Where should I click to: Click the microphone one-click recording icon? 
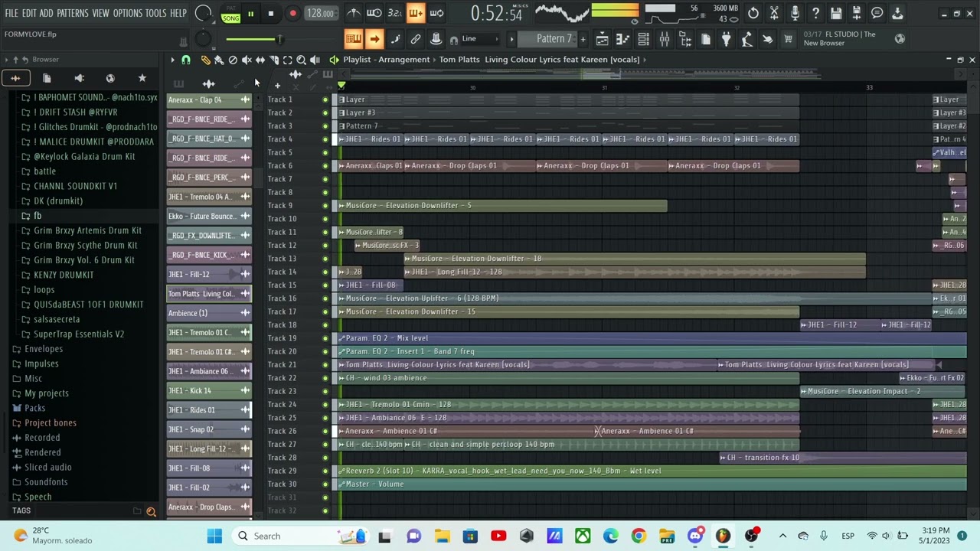[x=795, y=13]
